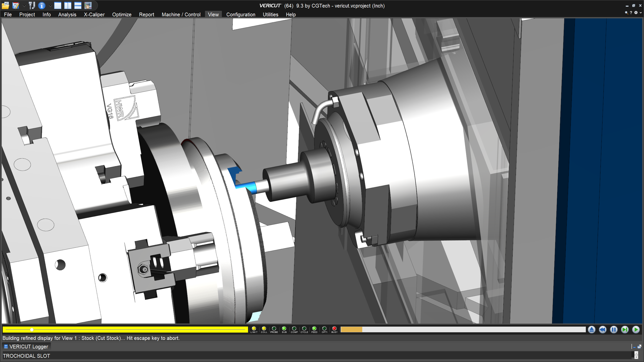Switch to two views side by side layout
The image size is (644, 362).
(68, 5)
